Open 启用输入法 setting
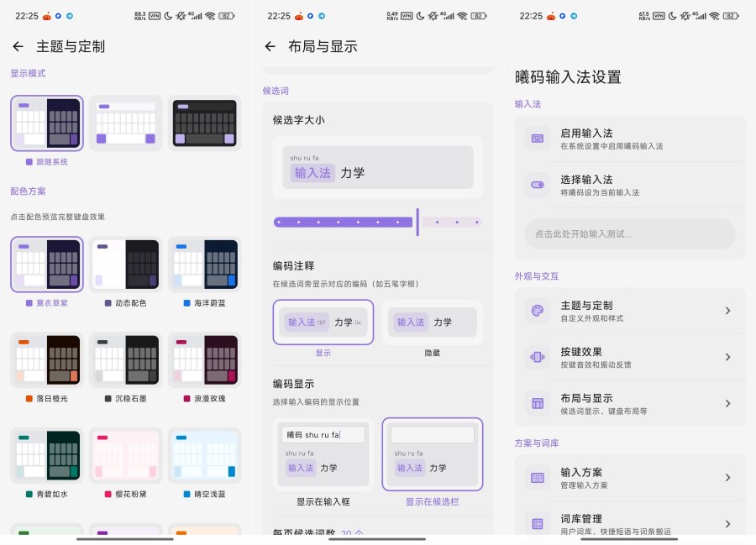The image size is (756, 545). point(630,139)
